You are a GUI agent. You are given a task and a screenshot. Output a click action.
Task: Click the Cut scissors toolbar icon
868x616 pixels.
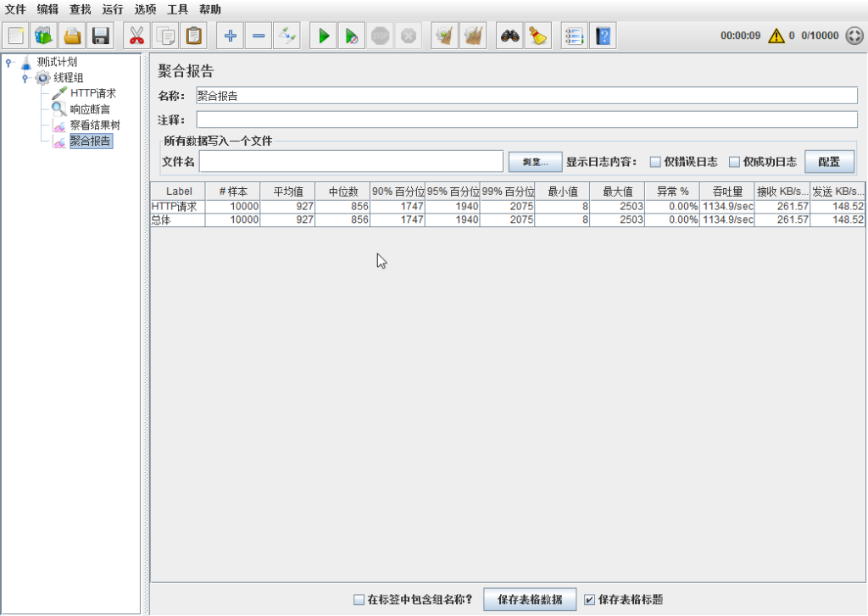pyautogui.click(x=136, y=36)
